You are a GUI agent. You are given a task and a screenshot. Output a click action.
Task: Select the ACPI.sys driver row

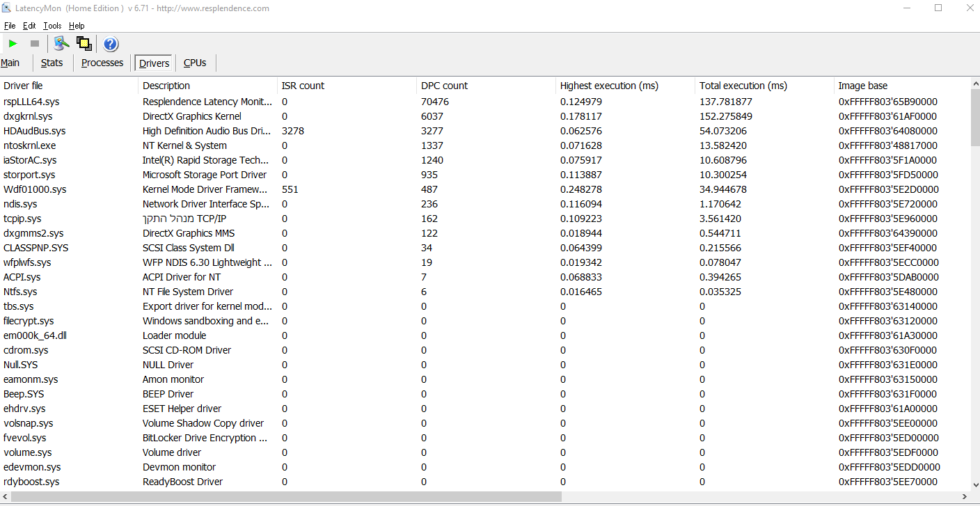pyautogui.click(x=484, y=277)
